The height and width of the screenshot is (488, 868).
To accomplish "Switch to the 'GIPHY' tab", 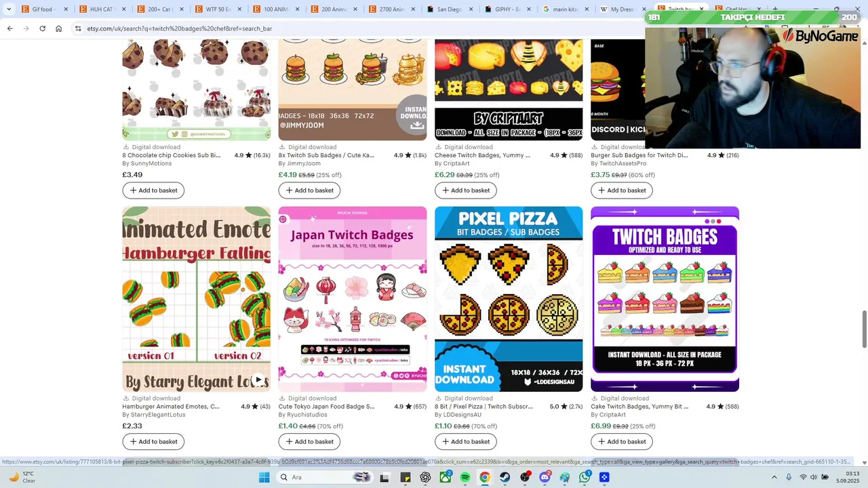I will click(507, 9).
